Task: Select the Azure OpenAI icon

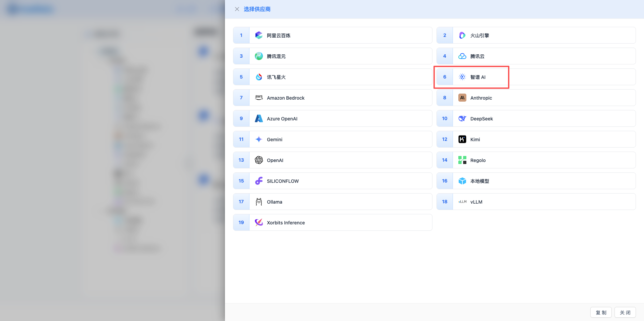Action: pyautogui.click(x=259, y=118)
